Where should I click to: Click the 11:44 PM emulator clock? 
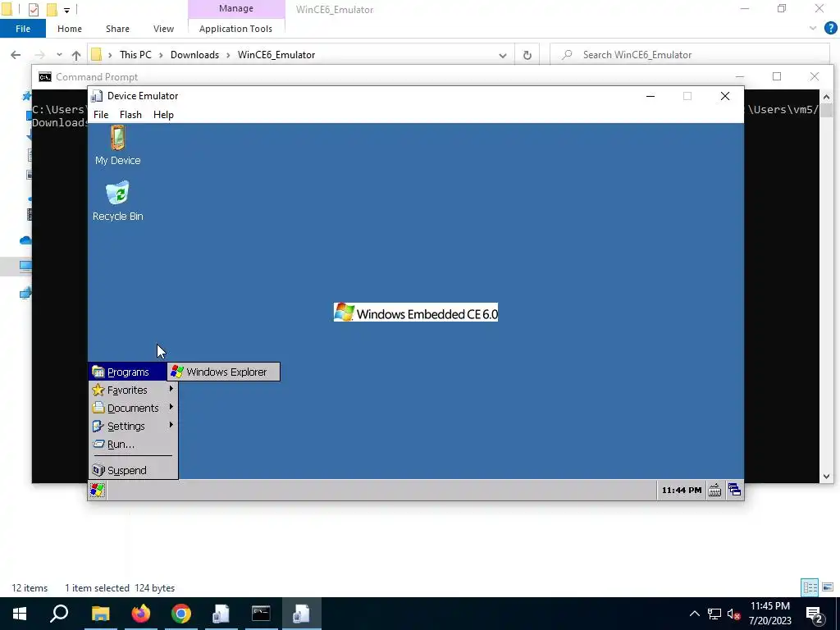point(682,491)
